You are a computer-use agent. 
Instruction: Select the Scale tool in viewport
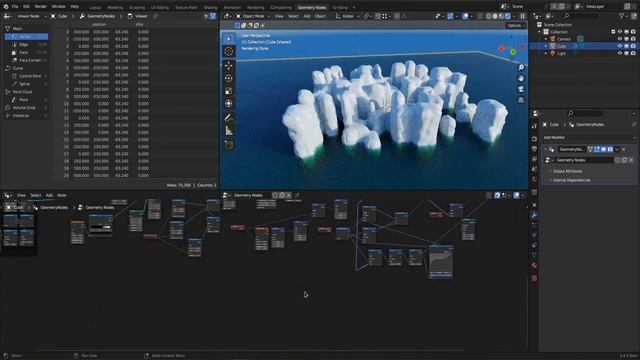point(229,91)
